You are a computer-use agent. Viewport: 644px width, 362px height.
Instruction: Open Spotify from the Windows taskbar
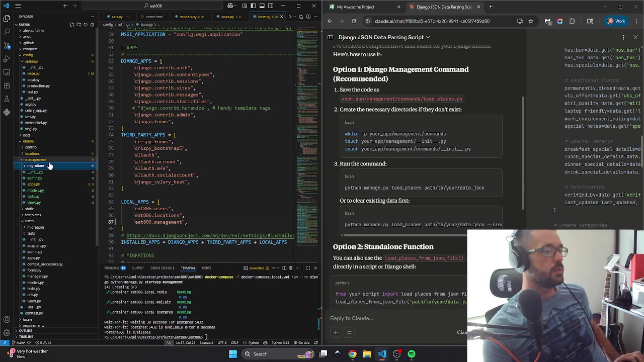click(x=412, y=354)
